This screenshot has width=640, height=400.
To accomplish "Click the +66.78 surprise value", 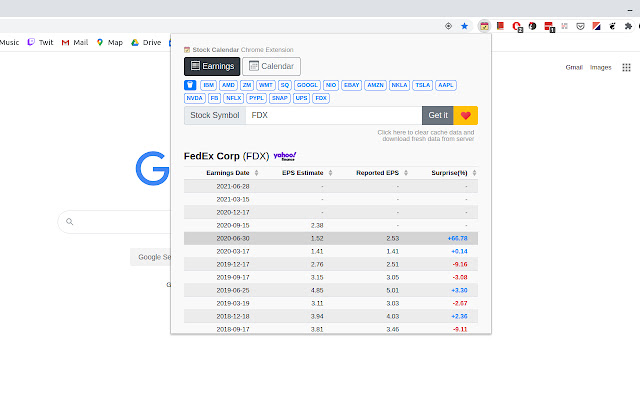I will pos(458,238).
